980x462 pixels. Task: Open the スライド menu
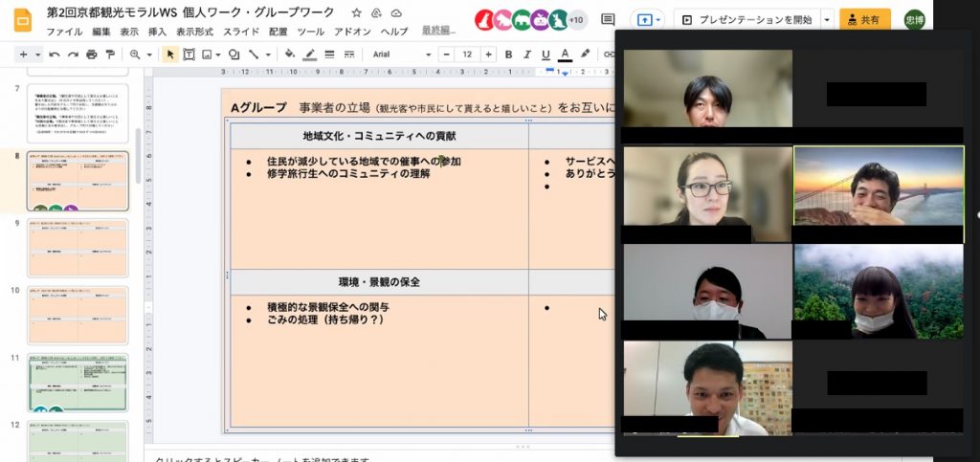tap(241, 32)
